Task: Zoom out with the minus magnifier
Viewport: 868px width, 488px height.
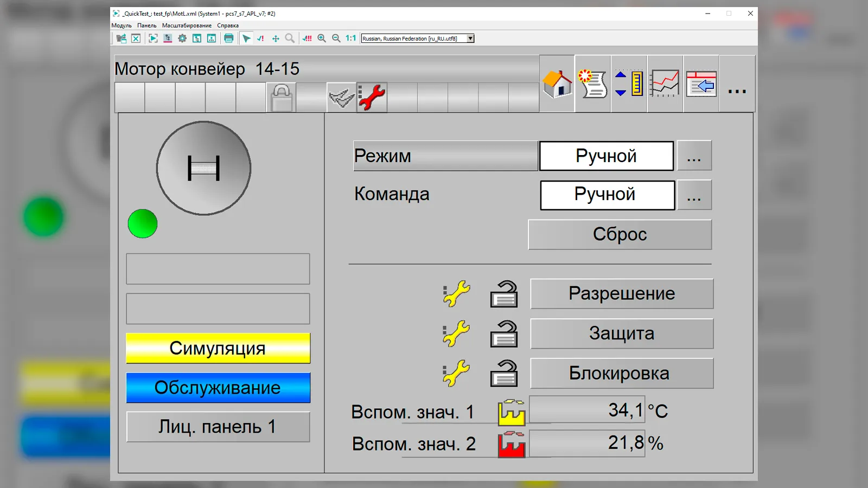Action: coord(336,38)
